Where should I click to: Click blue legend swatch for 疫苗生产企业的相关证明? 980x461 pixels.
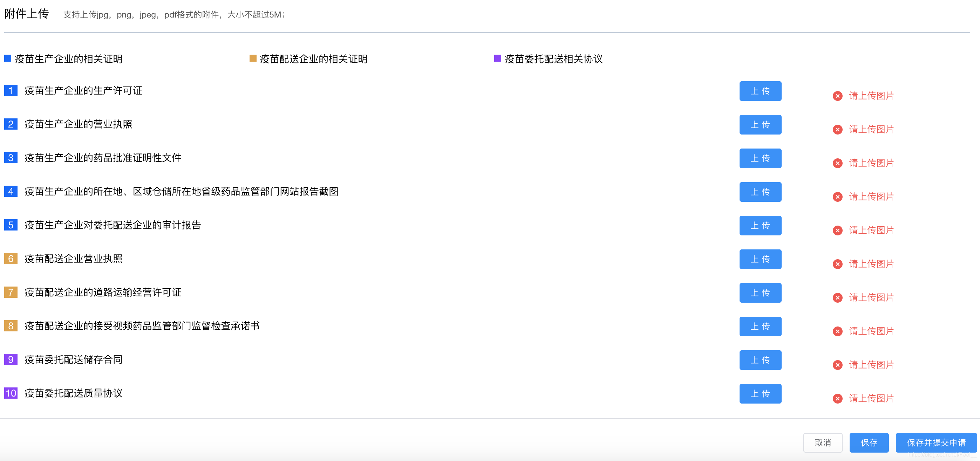click(x=8, y=58)
